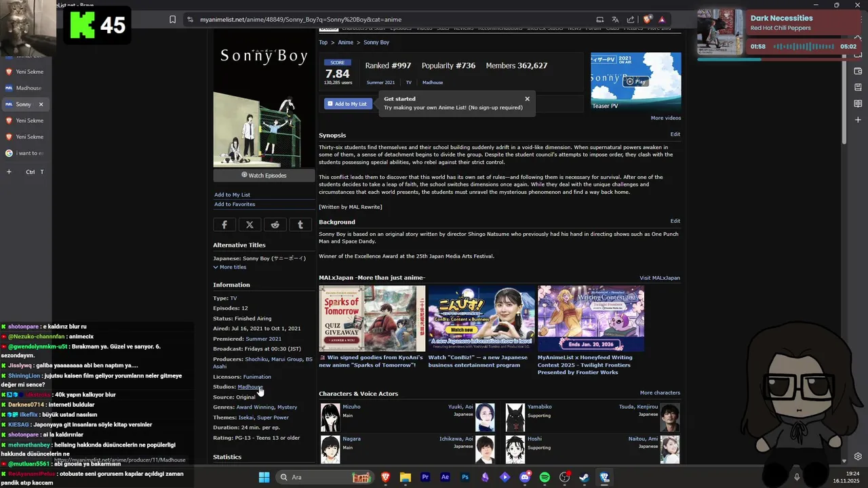
Task: Click the Add to My List button
Action: (x=347, y=104)
